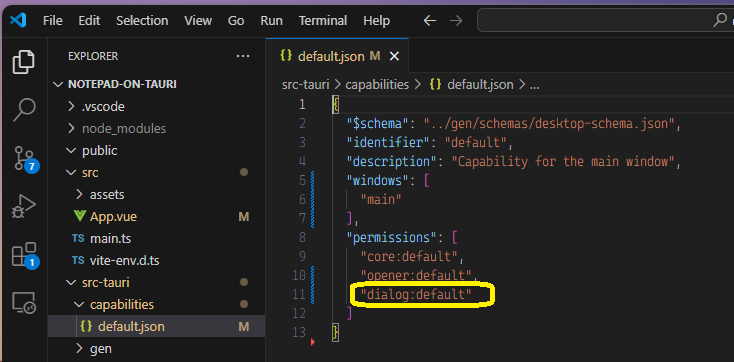Open the Search view icon
The height and width of the screenshot is (362, 734).
23,110
